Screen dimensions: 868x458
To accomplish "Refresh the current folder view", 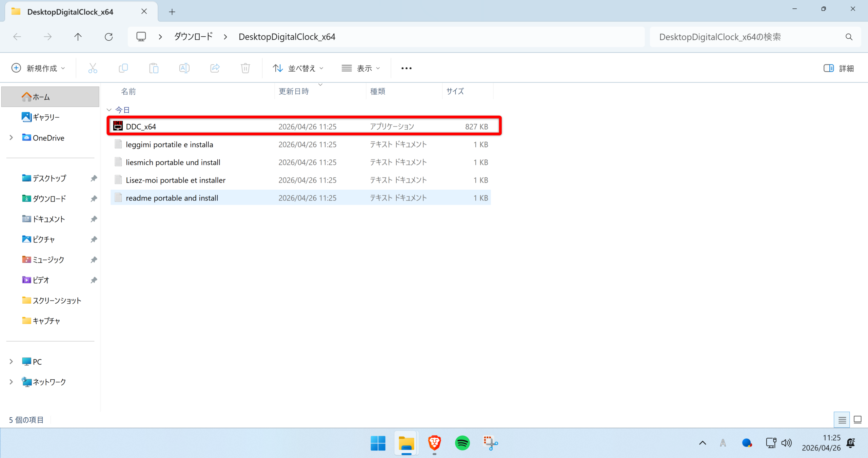I will [x=108, y=37].
